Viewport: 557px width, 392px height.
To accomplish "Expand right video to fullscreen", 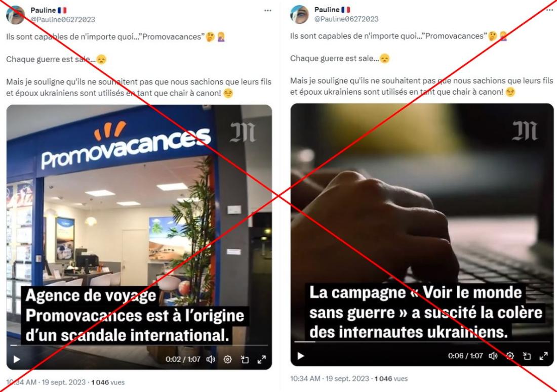I will tap(543, 356).
